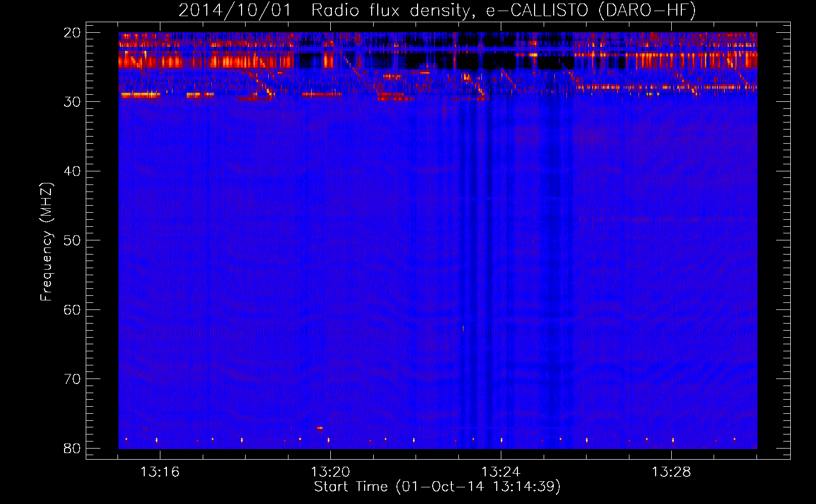This screenshot has width=816, height=504.
Task: Click the 20 frequency tick label
Action: point(73,33)
